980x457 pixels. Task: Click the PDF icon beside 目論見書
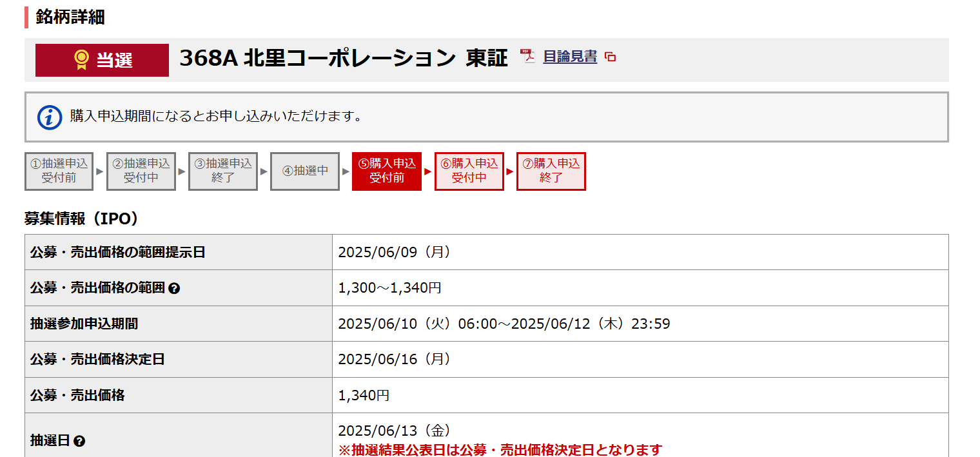coord(528,57)
